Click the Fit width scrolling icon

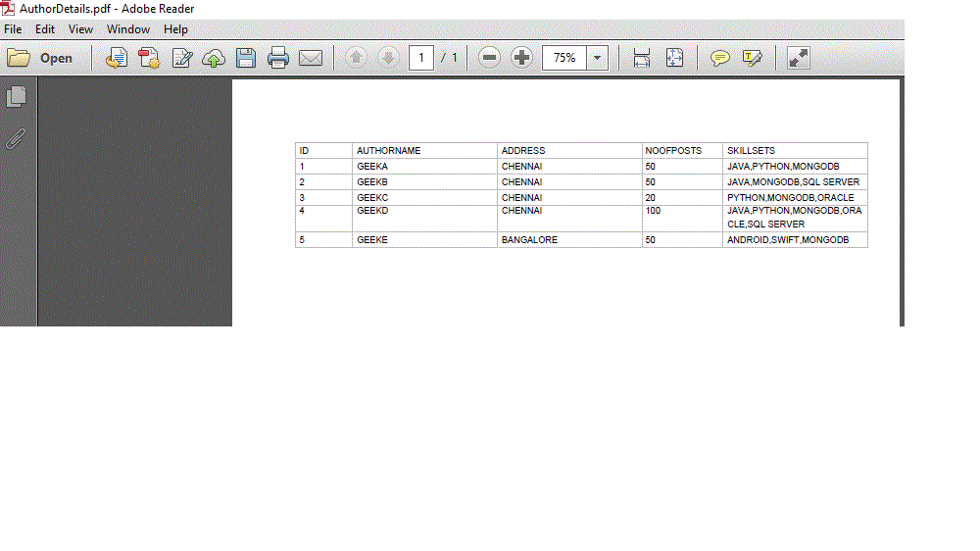[x=642, y=58]
